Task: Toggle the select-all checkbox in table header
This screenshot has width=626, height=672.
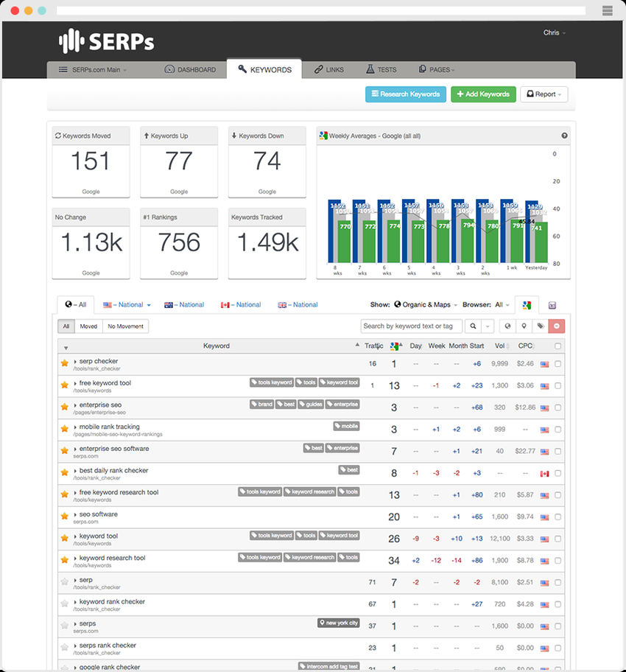Action: (x=558, y=346)
